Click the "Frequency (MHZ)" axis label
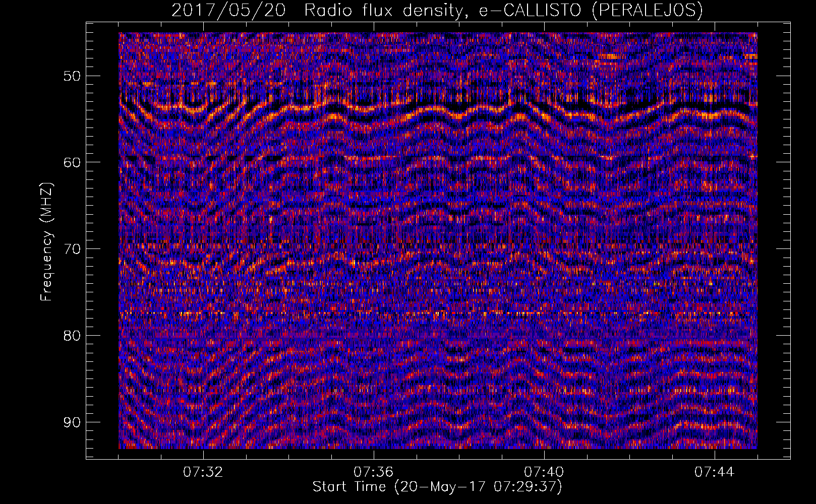 coord(46,241)
